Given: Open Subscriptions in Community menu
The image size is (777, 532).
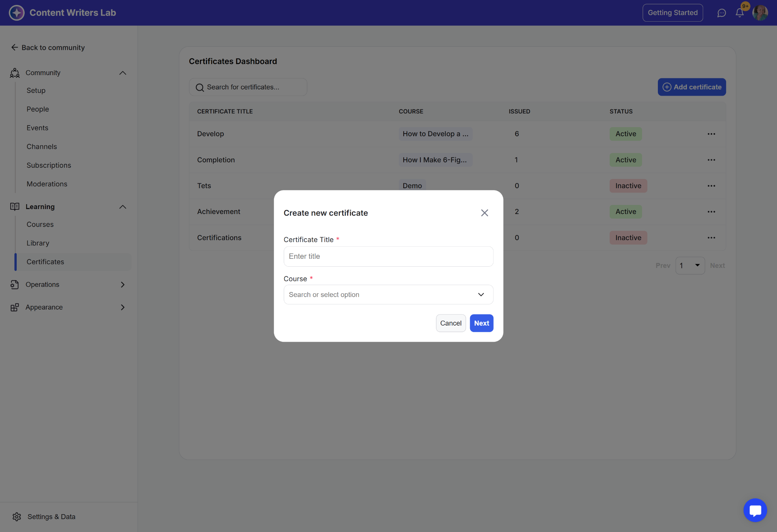Looking at the screenshot, I should click(49, 165).
